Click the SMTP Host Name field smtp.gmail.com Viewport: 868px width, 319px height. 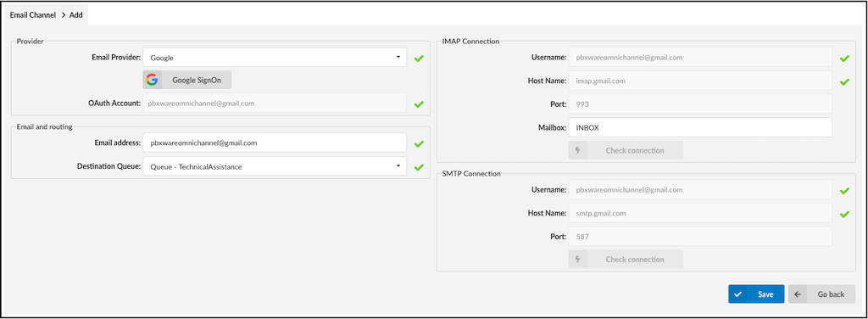pyautogui.click(x=700, y=213)
